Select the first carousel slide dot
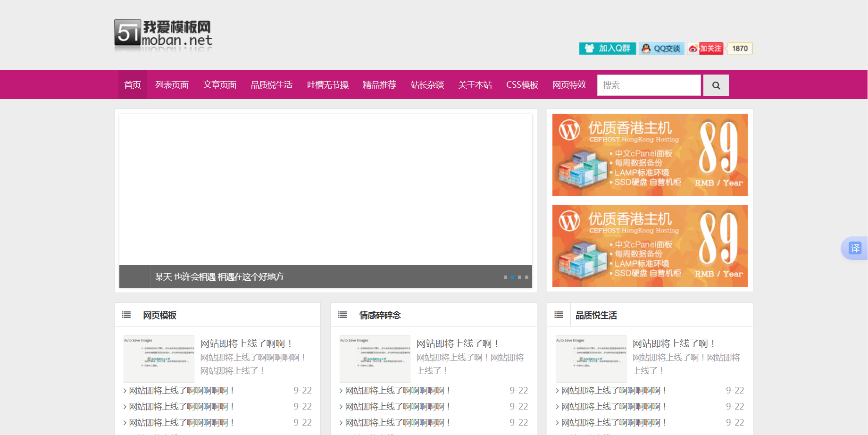This screenshot has width=868, height=435. 505,277
